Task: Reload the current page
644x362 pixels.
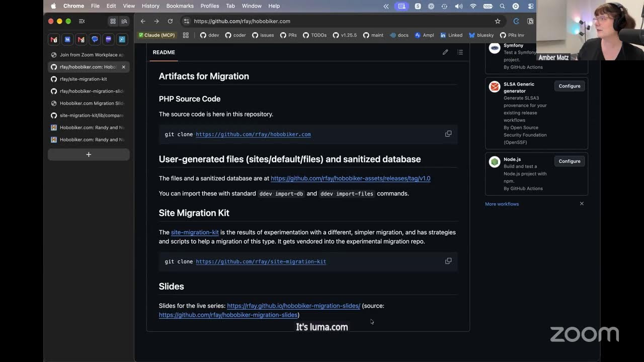Action: tap(170, 21)
